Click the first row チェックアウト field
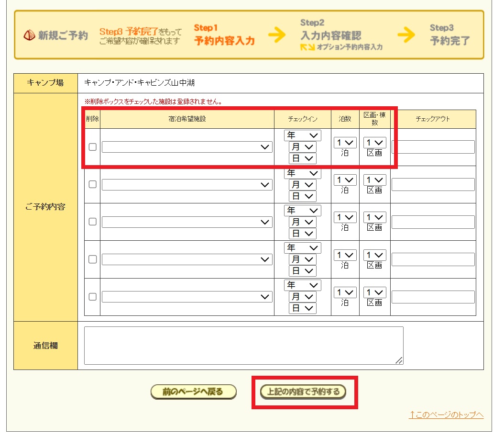 coord(433,147)
